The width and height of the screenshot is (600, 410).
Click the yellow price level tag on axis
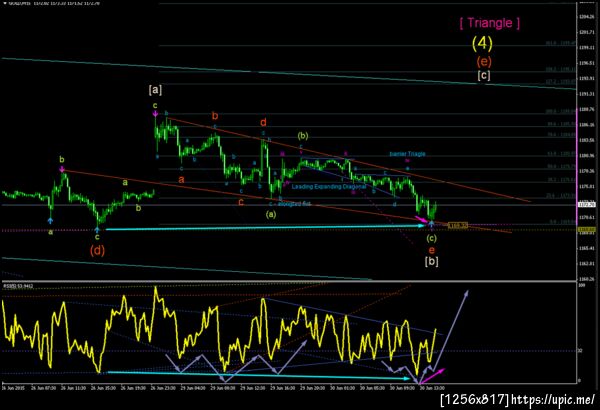click(x=586, y=230)
